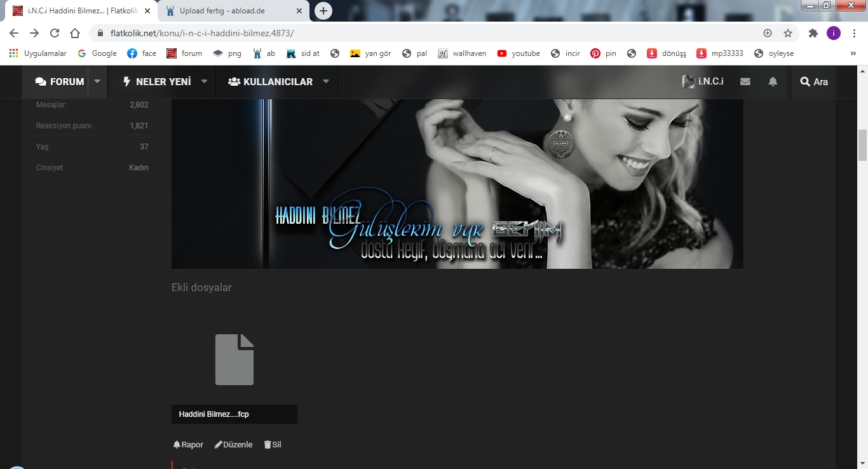
Task: Expand the FORUM menu dropdown arrow
Action: point(97,81)
